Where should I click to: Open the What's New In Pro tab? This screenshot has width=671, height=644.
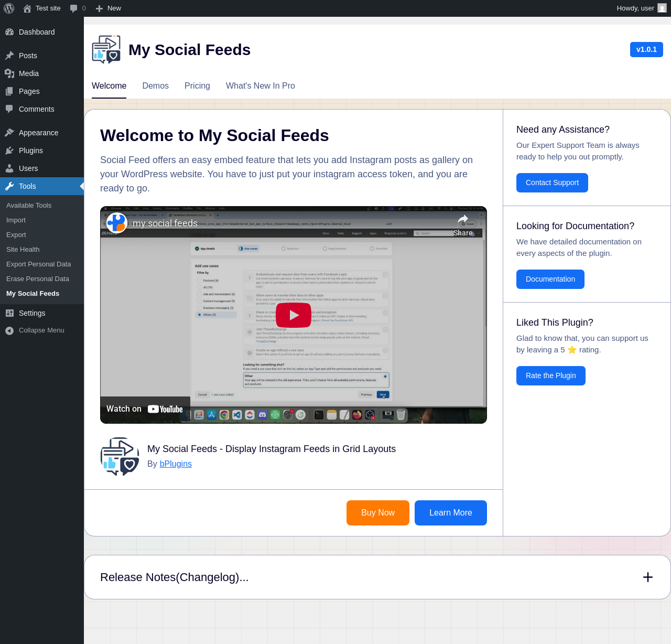pos(261,86)
